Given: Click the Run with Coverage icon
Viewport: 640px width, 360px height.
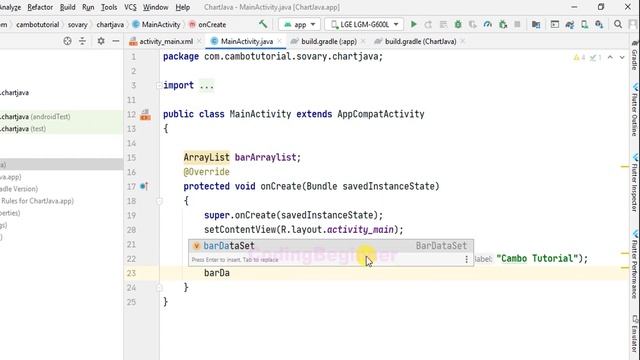Looking at the screenshot, I should click(473, 24).
